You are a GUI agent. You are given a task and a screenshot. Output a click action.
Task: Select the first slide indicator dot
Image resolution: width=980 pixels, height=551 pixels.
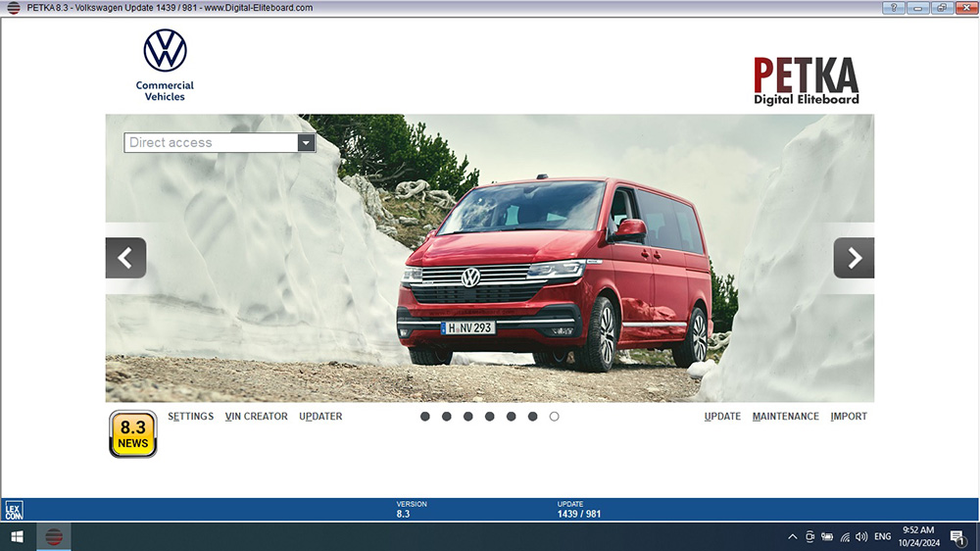coord(425,417)
